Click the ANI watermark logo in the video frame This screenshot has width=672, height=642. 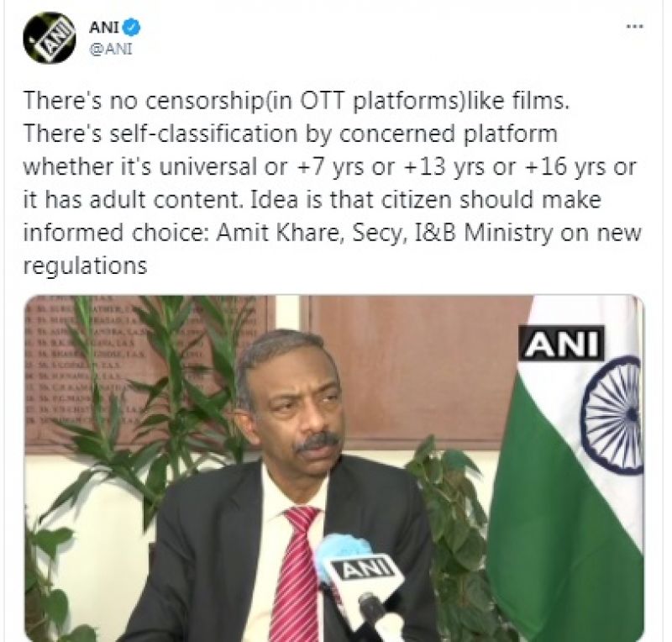tap(561, 343)
